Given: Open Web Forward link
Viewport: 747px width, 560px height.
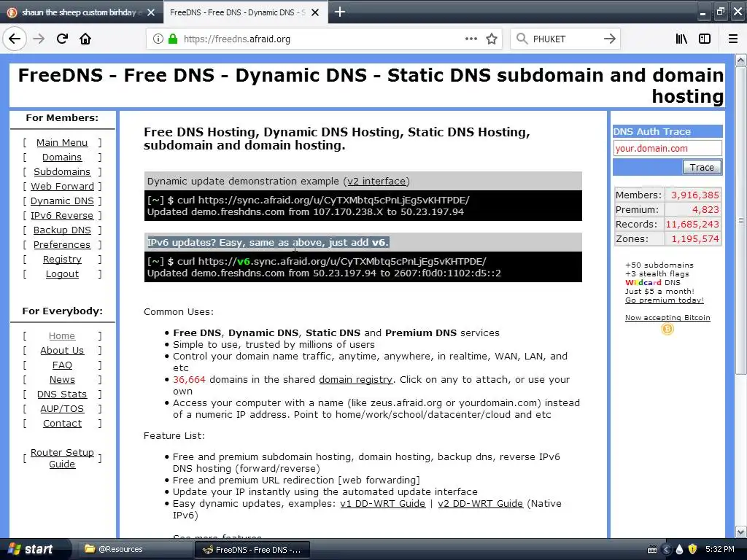Looking at the screenshot, I should click(62, 186).
